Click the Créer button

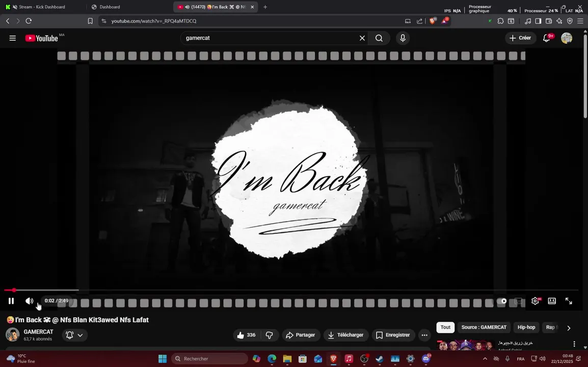521,38
